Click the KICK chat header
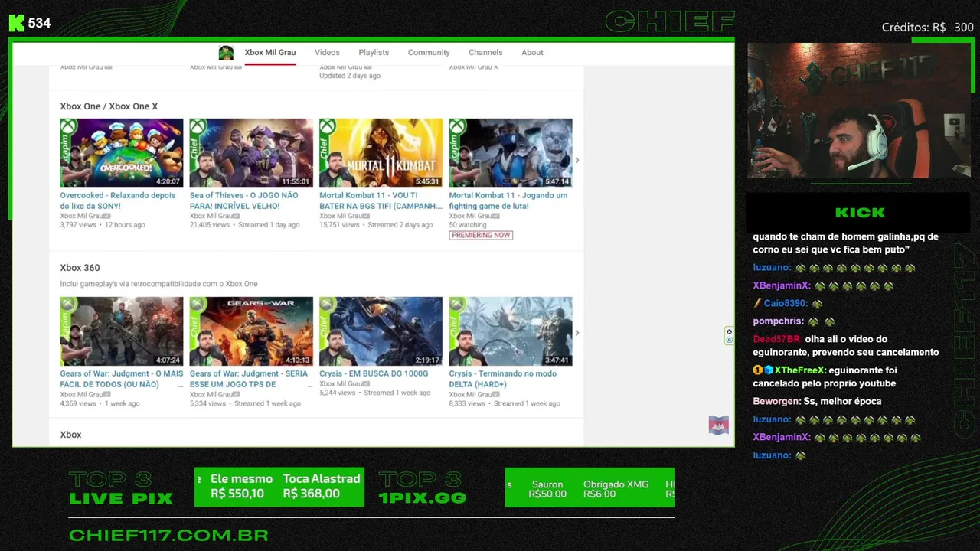This screenshot has height=551, width=980. coord(859,212)
